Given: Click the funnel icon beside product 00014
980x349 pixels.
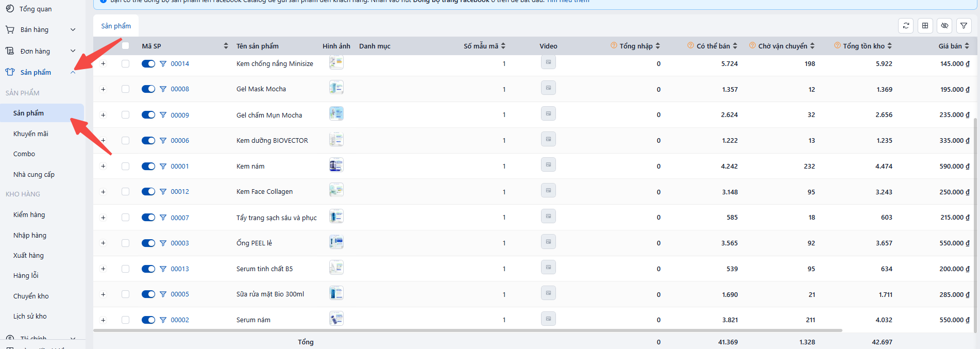Looking at the screenshot, I should point(163,64).
